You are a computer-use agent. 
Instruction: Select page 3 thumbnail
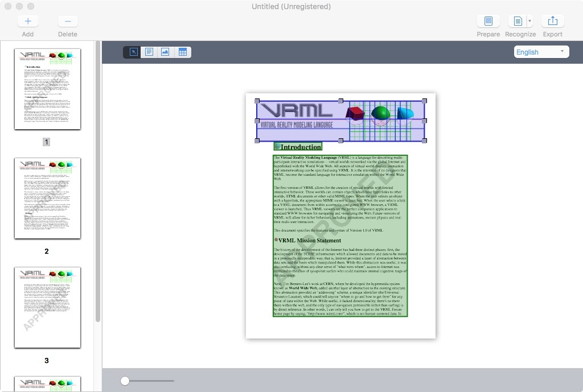click(48, 307)
